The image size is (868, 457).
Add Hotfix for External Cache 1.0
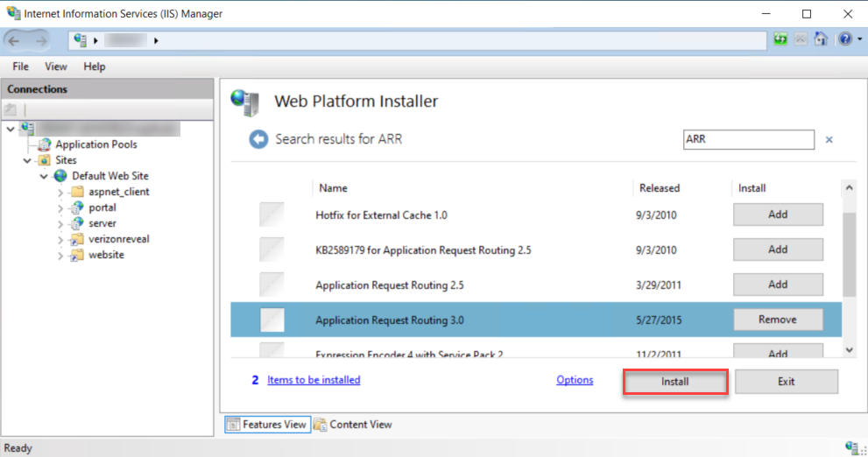[778, 214]
